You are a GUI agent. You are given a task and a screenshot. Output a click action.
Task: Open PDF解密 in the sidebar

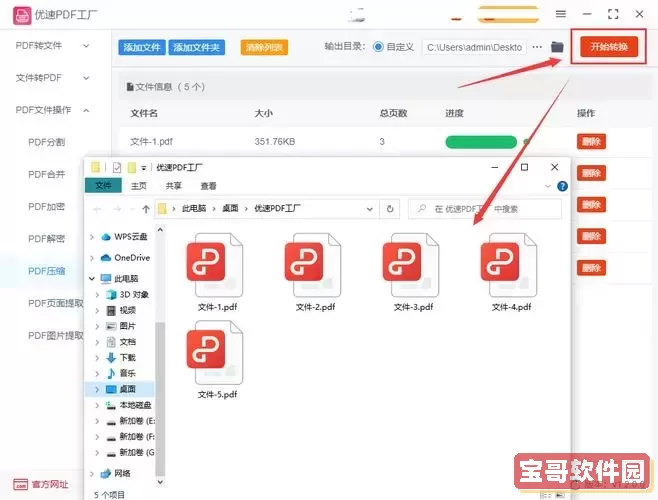(x=47, y=239)
